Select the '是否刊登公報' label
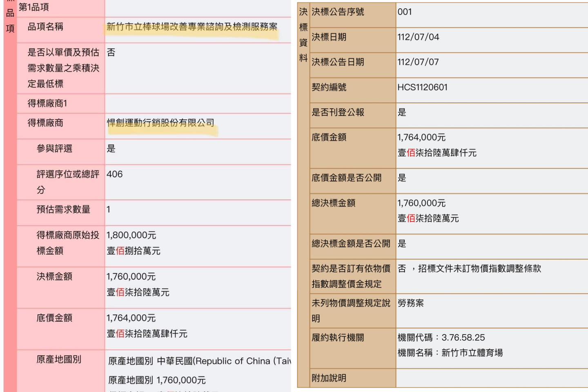588x392 pixels. [338, 112]
